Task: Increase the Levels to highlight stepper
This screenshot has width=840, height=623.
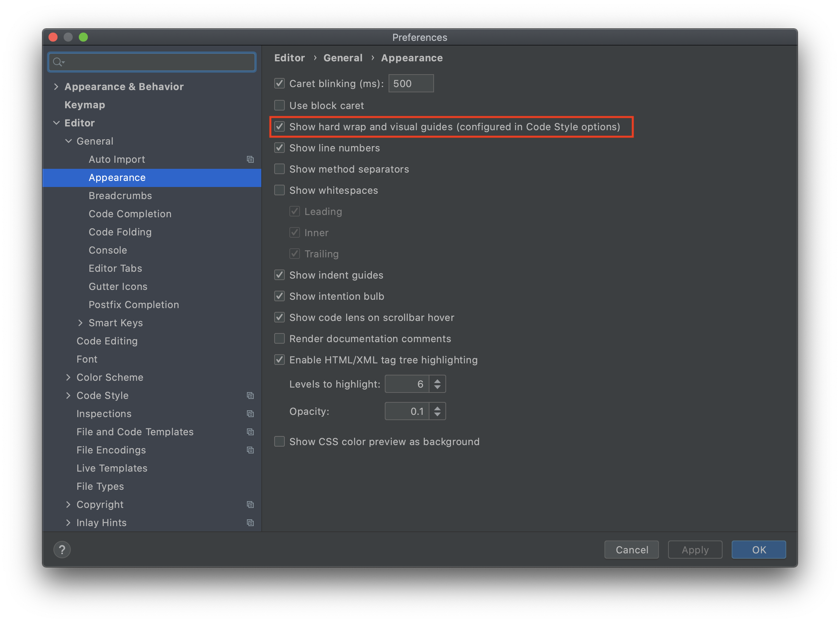Action: pos(437,381)
